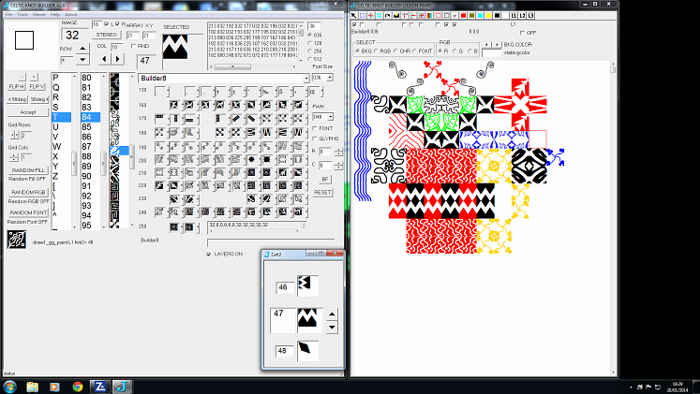Select letter U in the character list
Screen dimensions: 700x394
tap(61, 127)
